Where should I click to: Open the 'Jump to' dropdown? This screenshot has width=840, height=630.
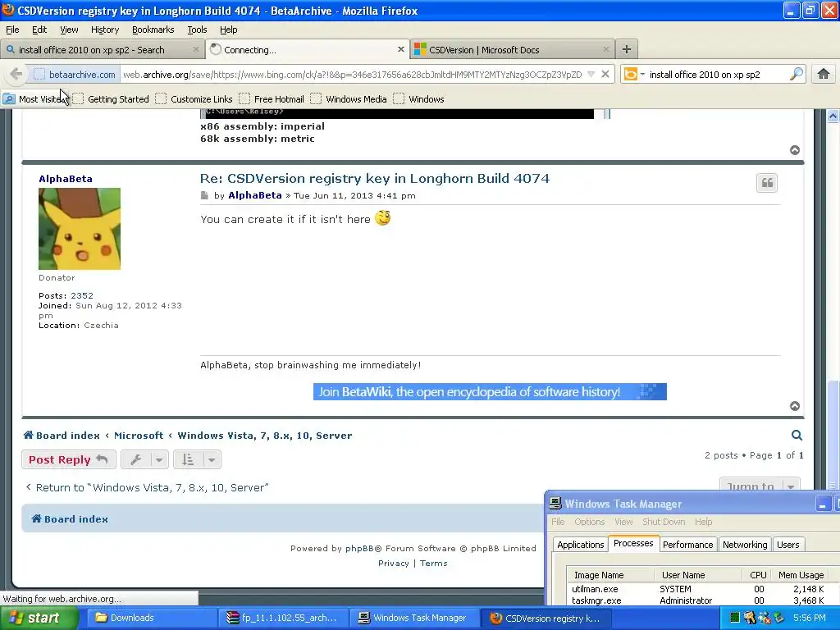coord(760,485)
